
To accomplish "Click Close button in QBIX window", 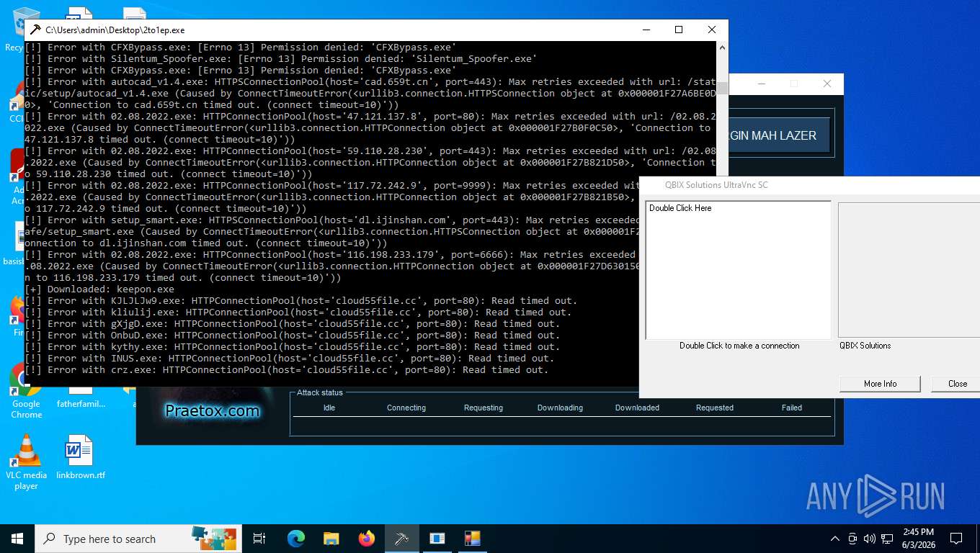I will point(956,384).
